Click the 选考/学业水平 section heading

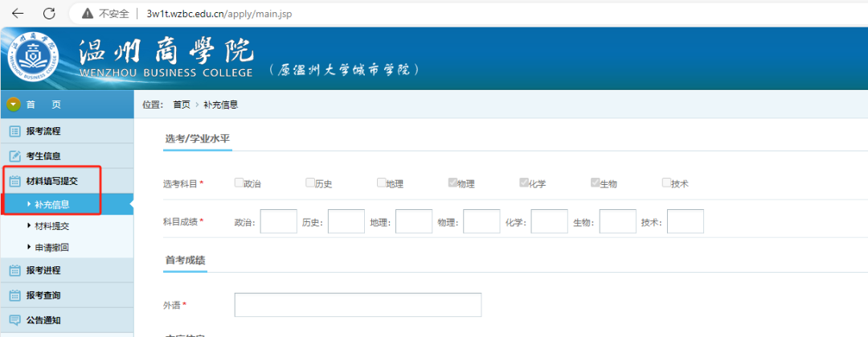click(x=198, y=139)
